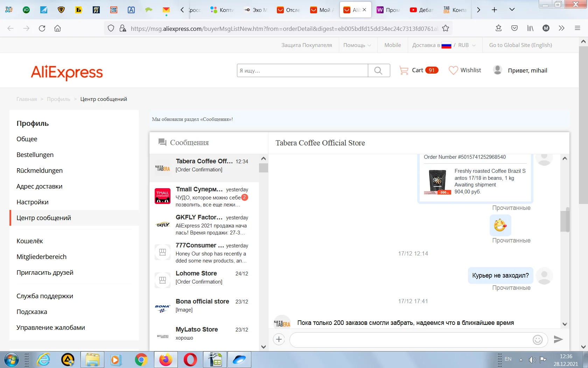Click Профиль breadcrumb link
Screen dimensions: 588x368
click(x=58, y=99)
